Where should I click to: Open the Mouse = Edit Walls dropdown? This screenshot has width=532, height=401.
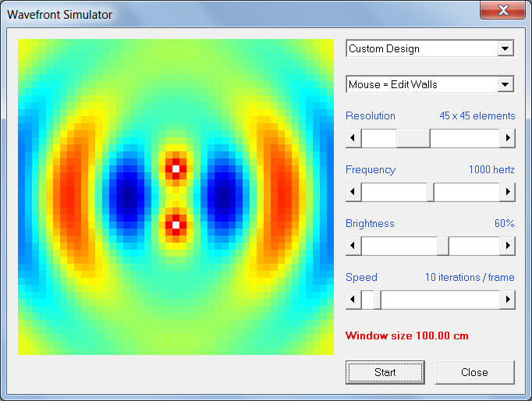tap(431, 84)
